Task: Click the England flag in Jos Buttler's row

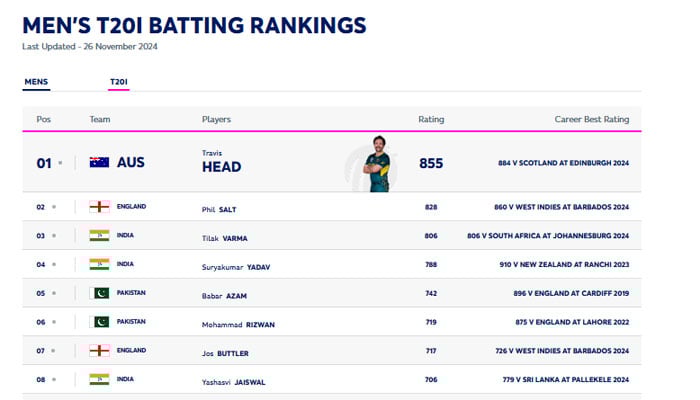Action: tap(99, 352)
